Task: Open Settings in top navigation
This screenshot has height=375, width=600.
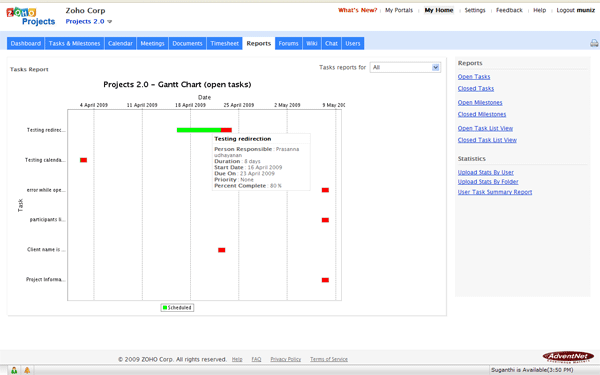Action: (475, 10)
